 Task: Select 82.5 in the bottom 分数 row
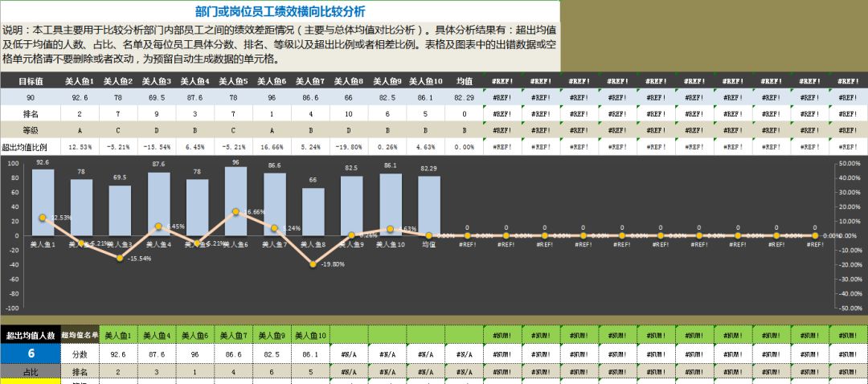(272, 353)
